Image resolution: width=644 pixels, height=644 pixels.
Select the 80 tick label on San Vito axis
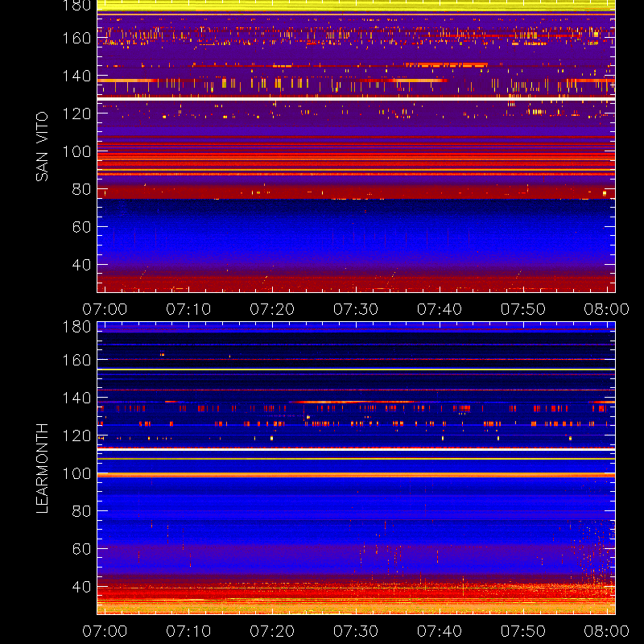pyautogui.click(x=81, y=189)
